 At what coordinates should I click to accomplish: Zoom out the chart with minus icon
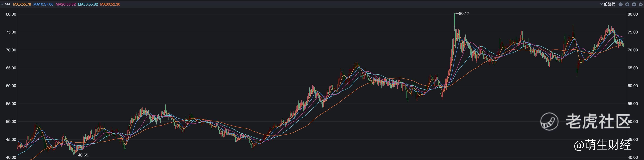634,5
